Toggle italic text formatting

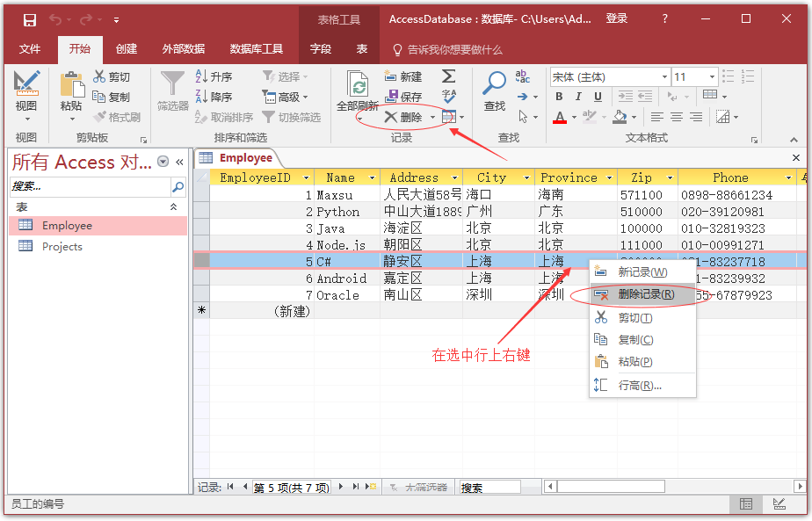(x=579, y=97)
